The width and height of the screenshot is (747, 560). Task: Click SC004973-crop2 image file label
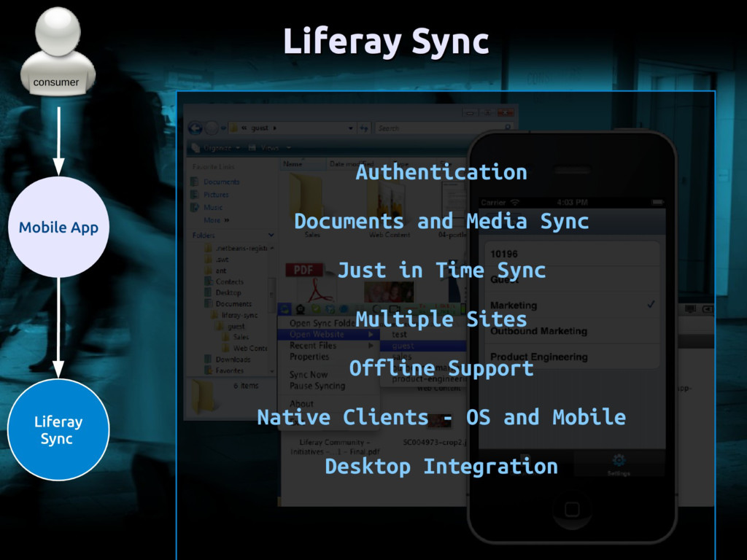[x=435, y=443]
